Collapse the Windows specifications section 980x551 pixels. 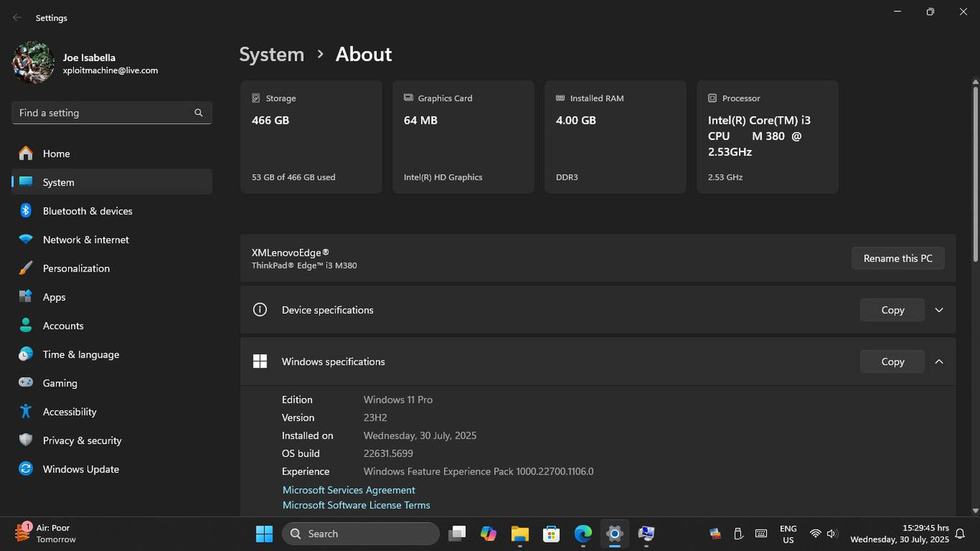point(939,361)
